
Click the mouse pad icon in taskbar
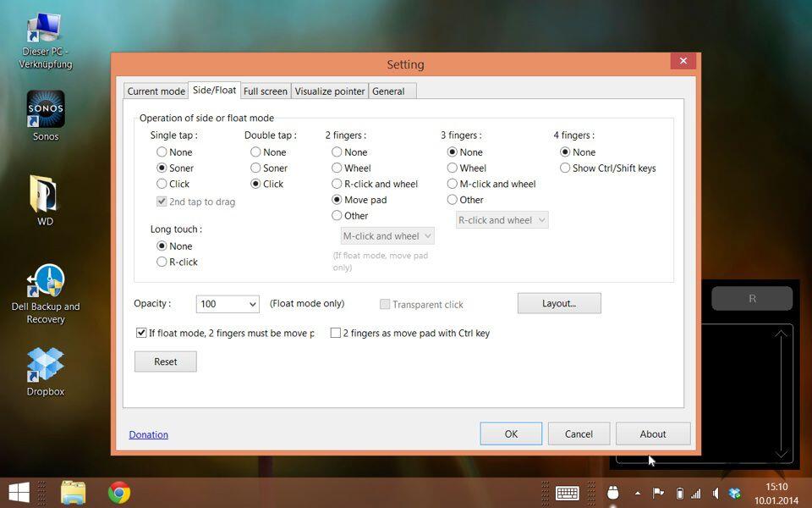pos(612,493)
